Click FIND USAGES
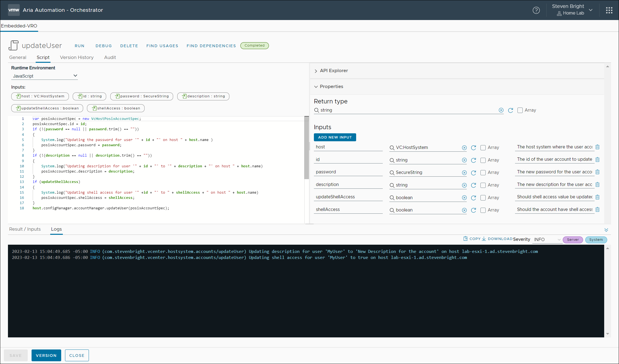The height and width of the screenshot is (364, 619). (x=162, y=46)
